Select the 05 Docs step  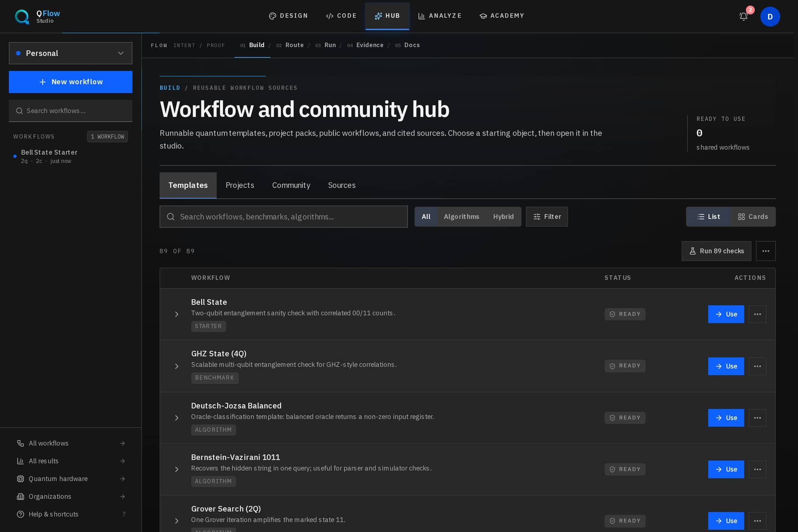407,45
